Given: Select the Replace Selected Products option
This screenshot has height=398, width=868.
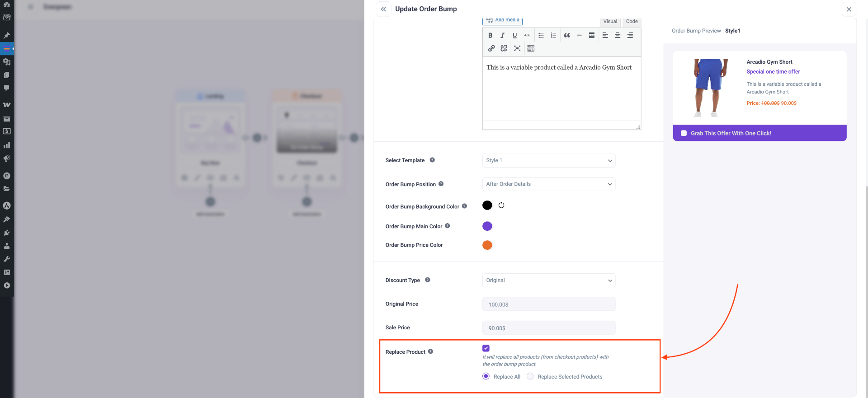Looking at the screenshot, I should (x=530, y=376).
